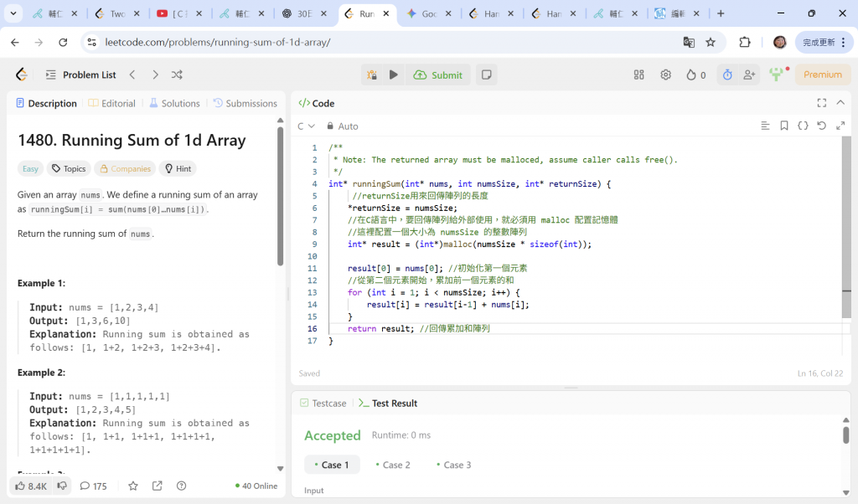Screen dimensions: 858x504
Task: Switch to the Solutions tab
Action: coord(174,103)
